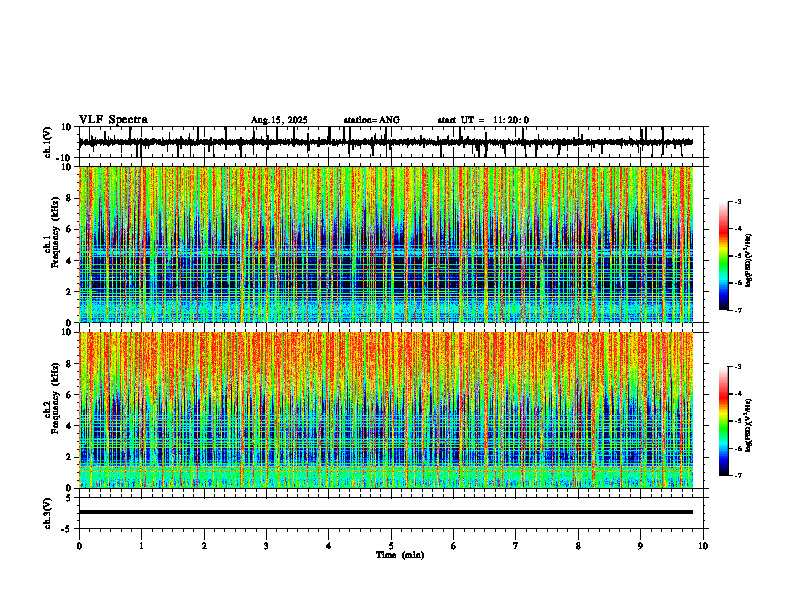Click the "station=ANG" header label
The width and height of the screenshot is (792, 612).
tap(372, 120)
